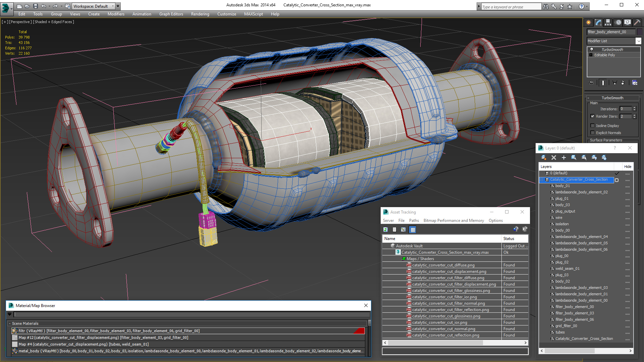This screenshot has height=362, width=644.
Task: Click Refresh icon in Asset Tracking
Action: [385, 230]
